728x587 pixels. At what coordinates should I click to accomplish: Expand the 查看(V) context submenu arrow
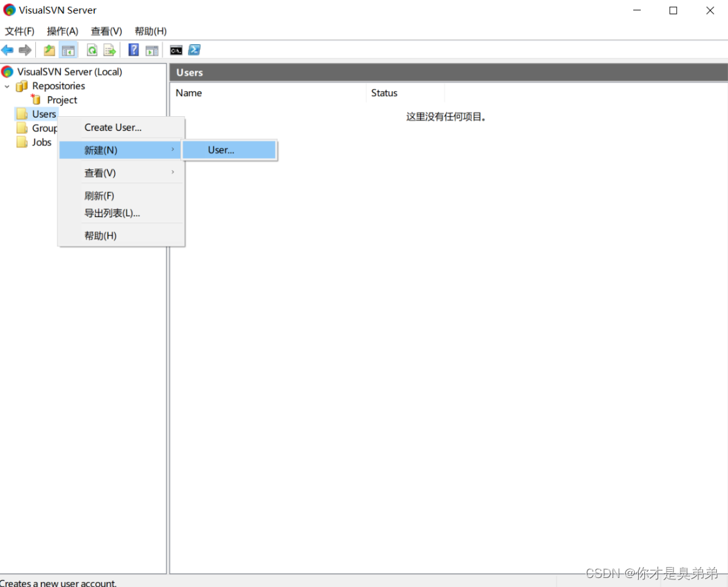tap(173, 172)
